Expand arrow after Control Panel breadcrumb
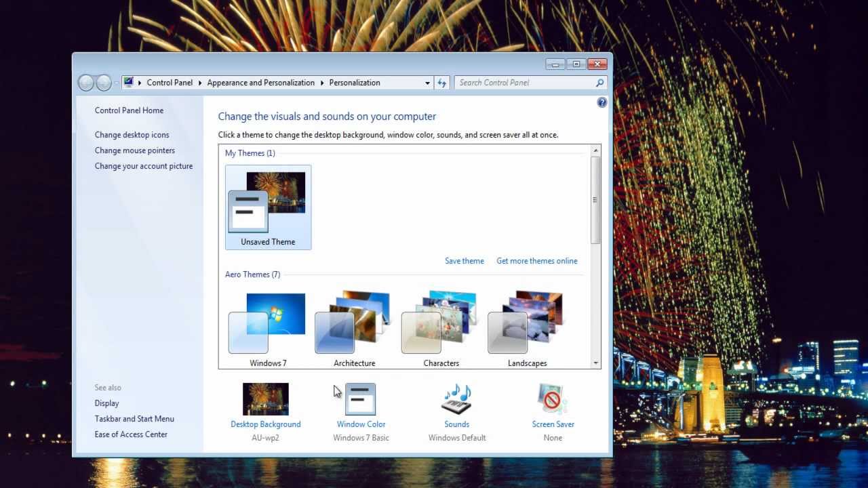 click(200, 83)
